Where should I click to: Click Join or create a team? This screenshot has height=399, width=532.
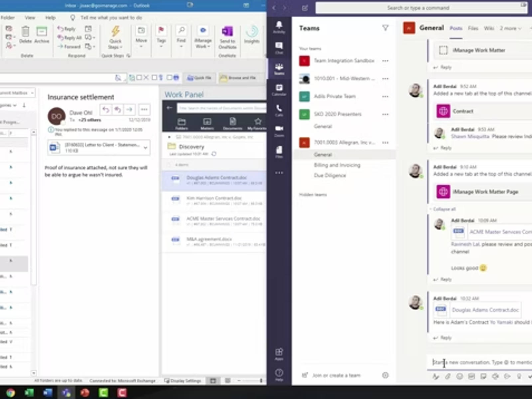336,375
